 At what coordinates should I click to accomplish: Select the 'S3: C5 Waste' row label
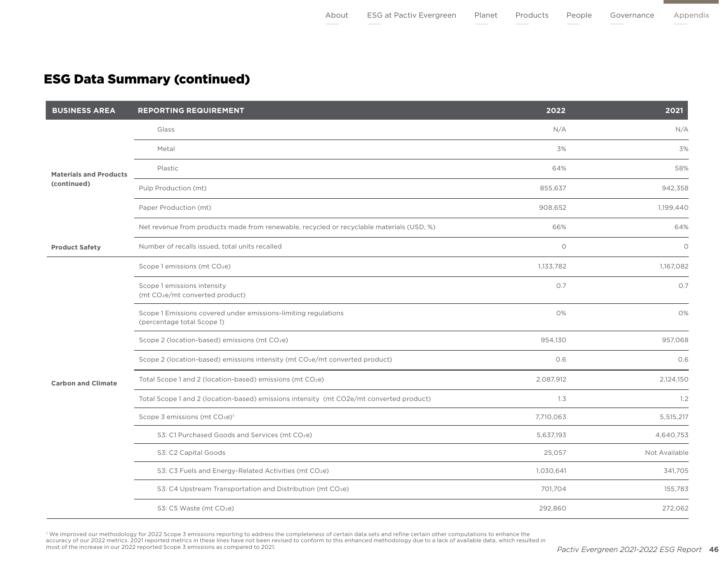[x=195, y=508]
